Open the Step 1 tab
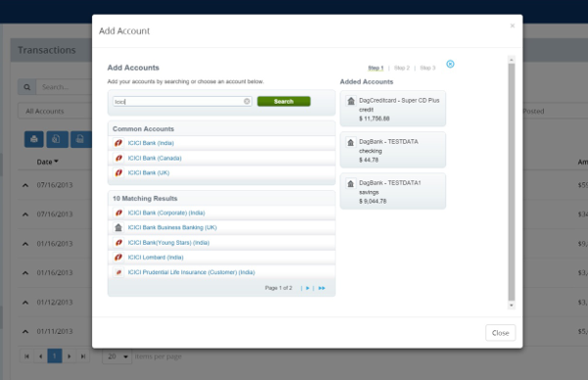588x380 pixels. [375, 68]
